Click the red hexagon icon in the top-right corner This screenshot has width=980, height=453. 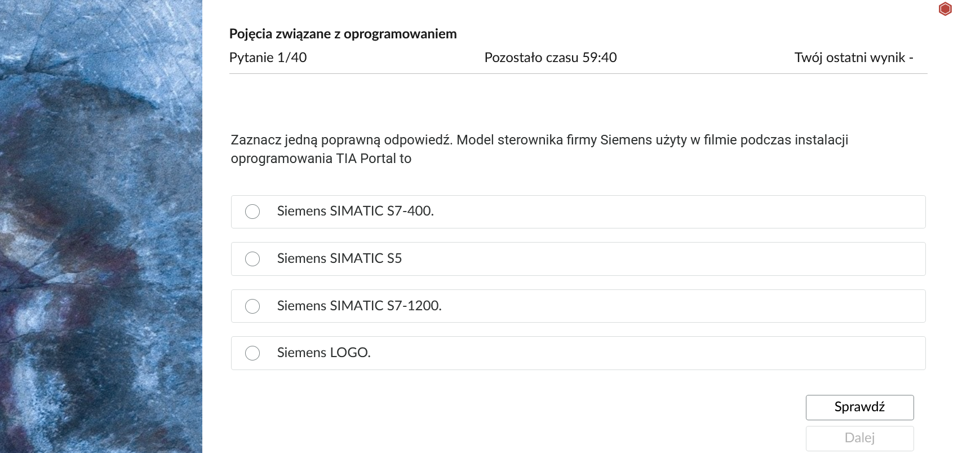pos(945,9)
